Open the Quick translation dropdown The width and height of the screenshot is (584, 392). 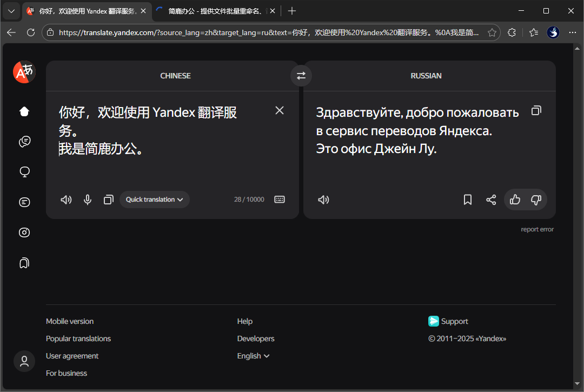click(154, 200)
